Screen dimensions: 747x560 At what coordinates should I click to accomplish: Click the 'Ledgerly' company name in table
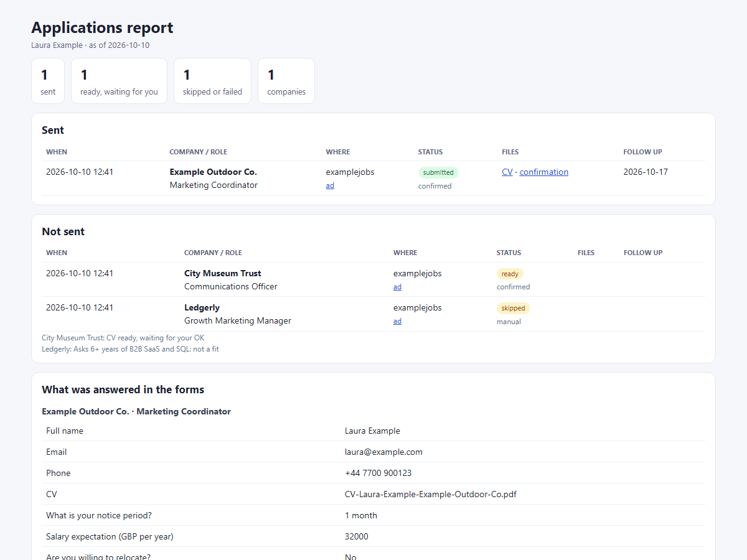(202, 308)
